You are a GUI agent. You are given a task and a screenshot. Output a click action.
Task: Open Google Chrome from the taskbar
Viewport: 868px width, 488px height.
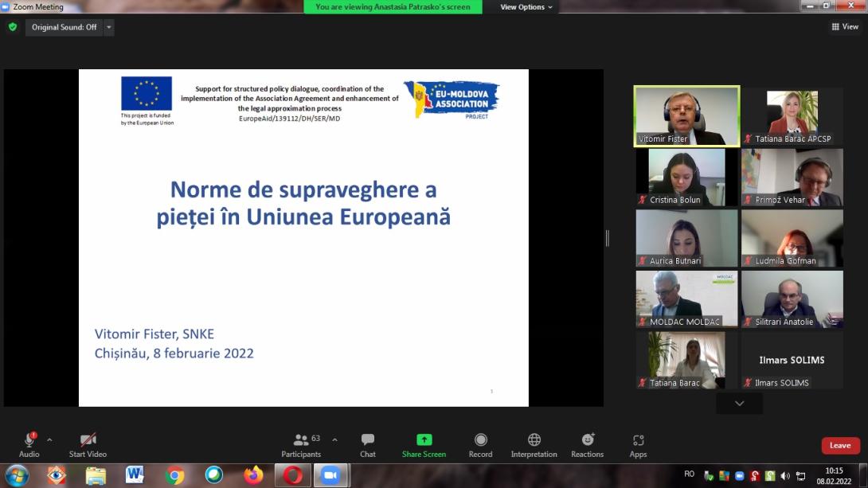[175, 475]
